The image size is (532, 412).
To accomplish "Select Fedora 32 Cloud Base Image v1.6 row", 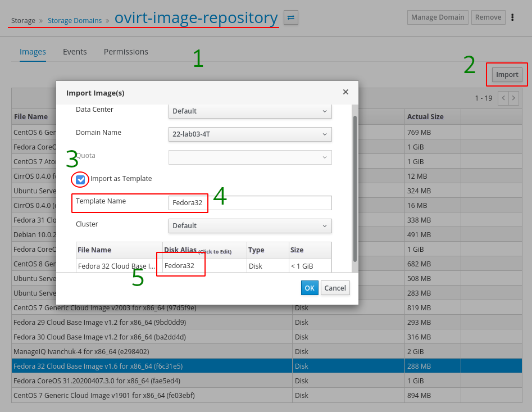I will click(267, 366).
